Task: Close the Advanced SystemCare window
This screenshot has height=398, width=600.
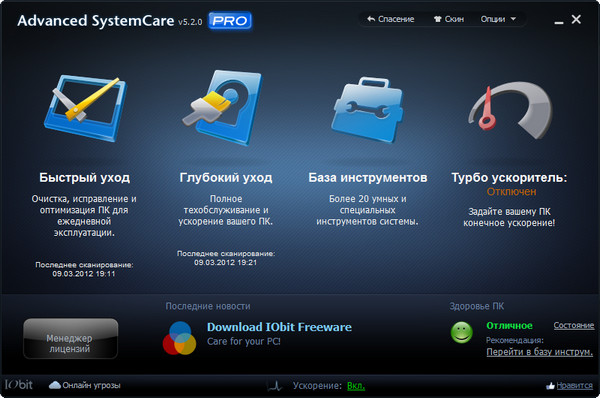Action: [576, 19]
